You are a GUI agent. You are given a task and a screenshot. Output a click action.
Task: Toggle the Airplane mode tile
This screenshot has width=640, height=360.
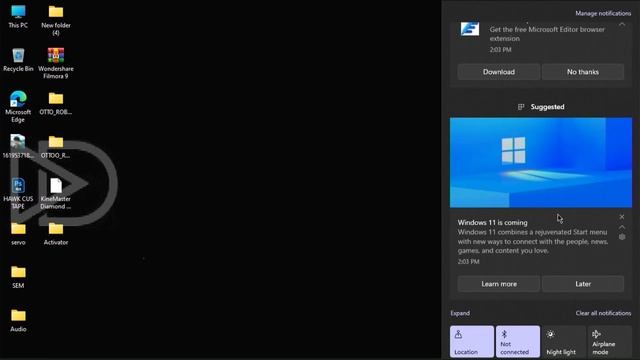[x=609, y=342]
